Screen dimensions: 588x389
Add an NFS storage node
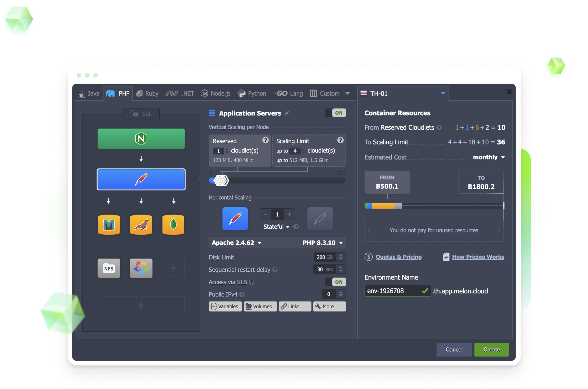tap(109, 268)
